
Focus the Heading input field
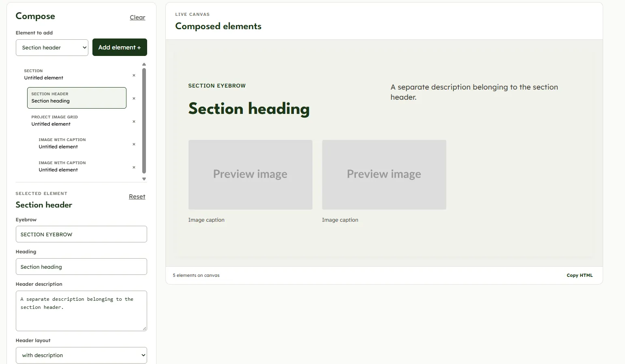81,267
